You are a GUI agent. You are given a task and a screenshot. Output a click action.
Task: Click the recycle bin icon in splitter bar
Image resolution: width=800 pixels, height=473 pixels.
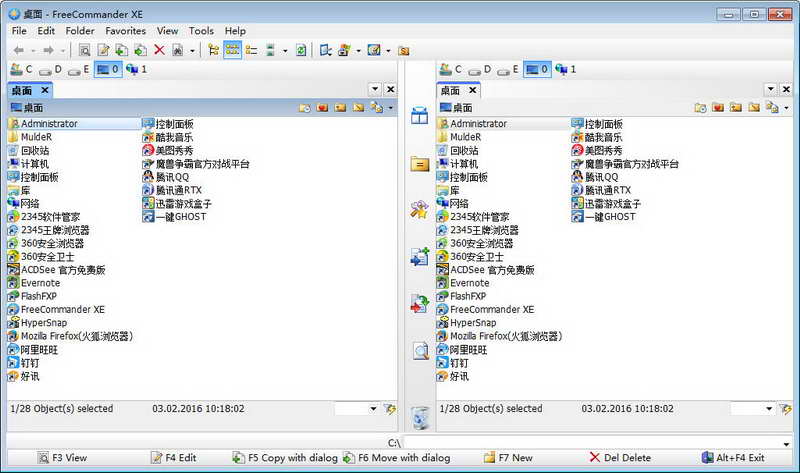coord(420,417)
